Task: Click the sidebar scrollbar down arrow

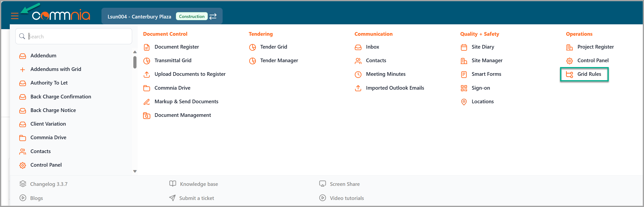Action: pyautogui.click(x=135, y=171)
